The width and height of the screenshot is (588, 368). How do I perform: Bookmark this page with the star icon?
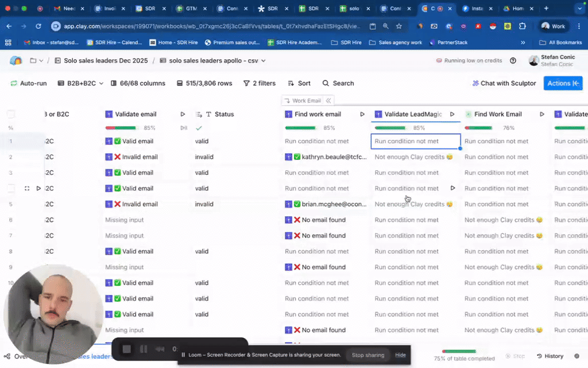point(399,26)
